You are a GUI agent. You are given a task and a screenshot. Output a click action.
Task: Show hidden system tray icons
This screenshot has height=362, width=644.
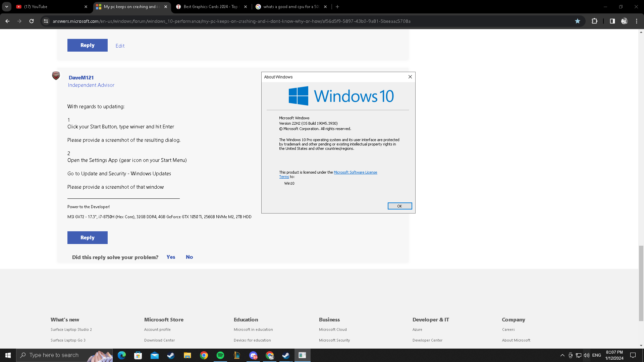(x=562, y=355)
